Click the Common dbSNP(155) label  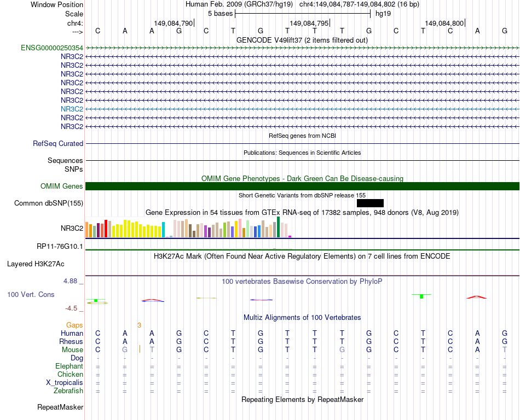click(49, 203)
